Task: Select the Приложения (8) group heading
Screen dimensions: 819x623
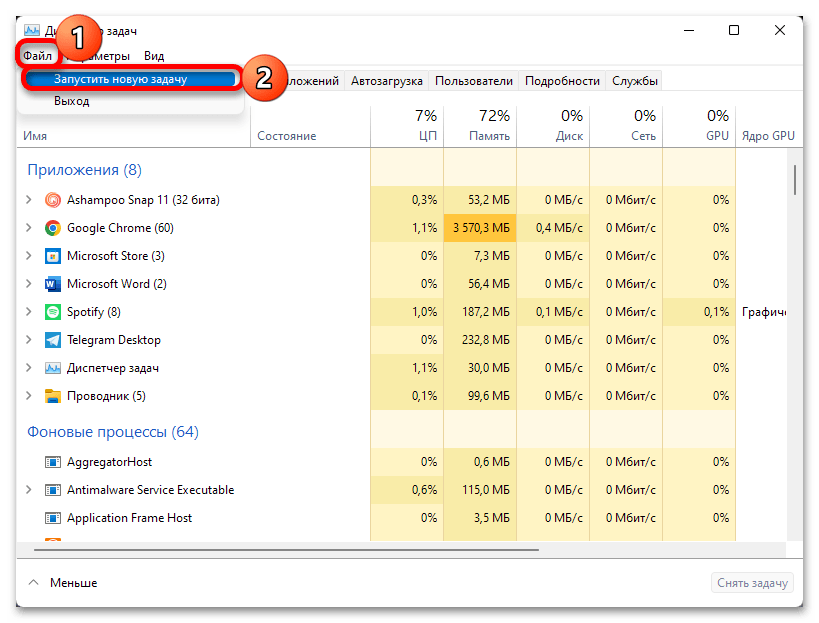Action: (84, 170)
